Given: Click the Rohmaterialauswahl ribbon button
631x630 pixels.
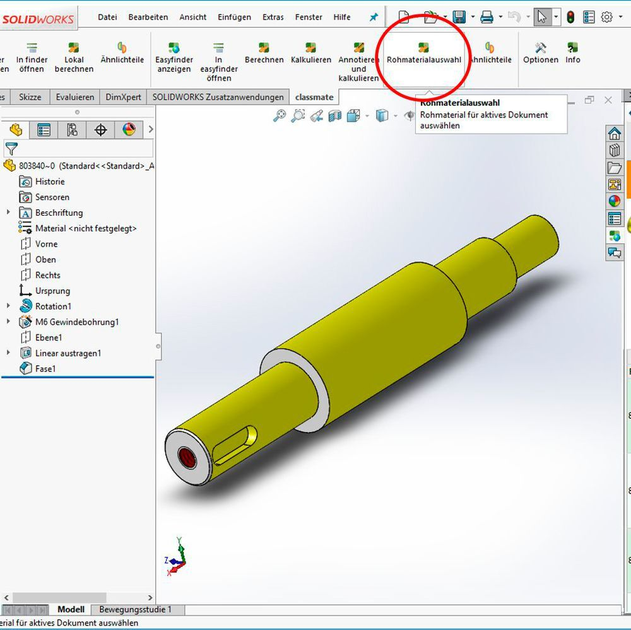Looking at the screenshot, I should (x=424, y=53).
